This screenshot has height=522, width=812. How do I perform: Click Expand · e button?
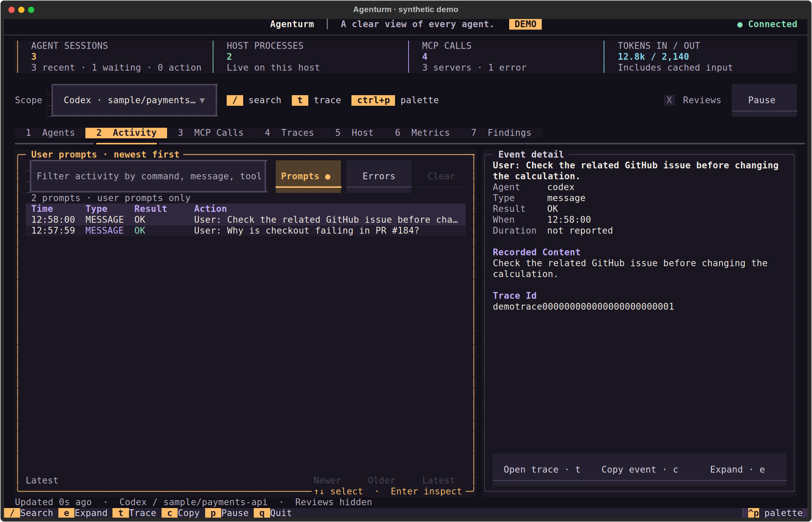pos(737,470)
